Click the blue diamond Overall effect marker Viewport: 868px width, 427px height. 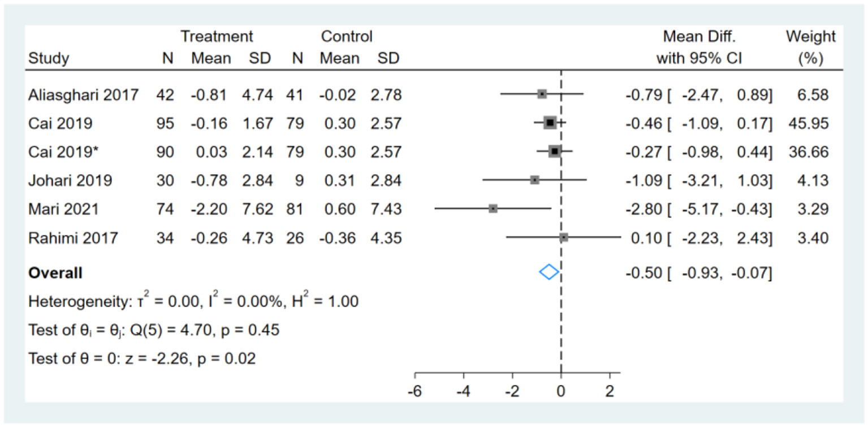[x=549, y=272]
